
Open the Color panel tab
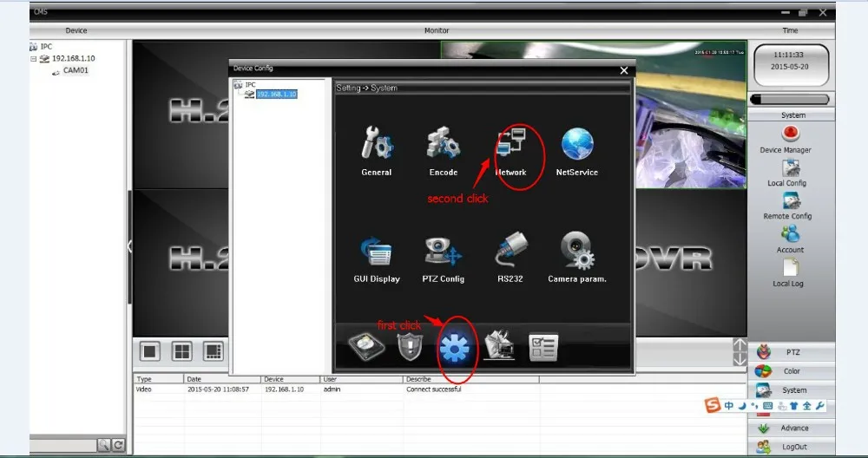tap(791, 371)
